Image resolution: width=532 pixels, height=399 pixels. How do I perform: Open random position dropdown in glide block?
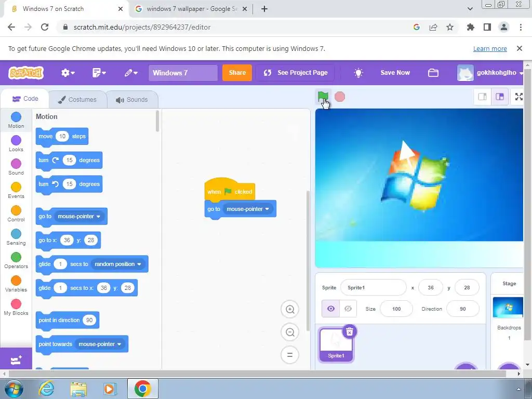[118, 264]
